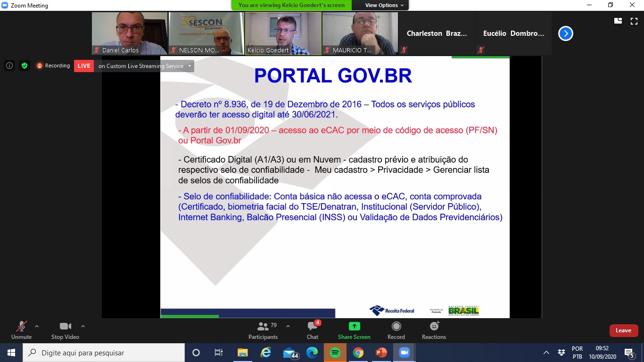This screenshot has height=362, width=644.
Task: Open Google Chrome from taskbar
Action: pos(358,353)
